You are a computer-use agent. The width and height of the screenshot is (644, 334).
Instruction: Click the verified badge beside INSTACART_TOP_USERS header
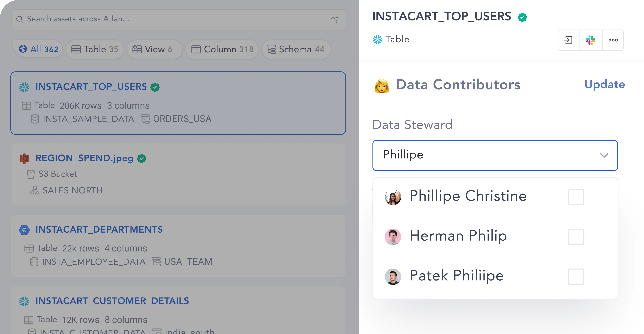tap(522, 17)
